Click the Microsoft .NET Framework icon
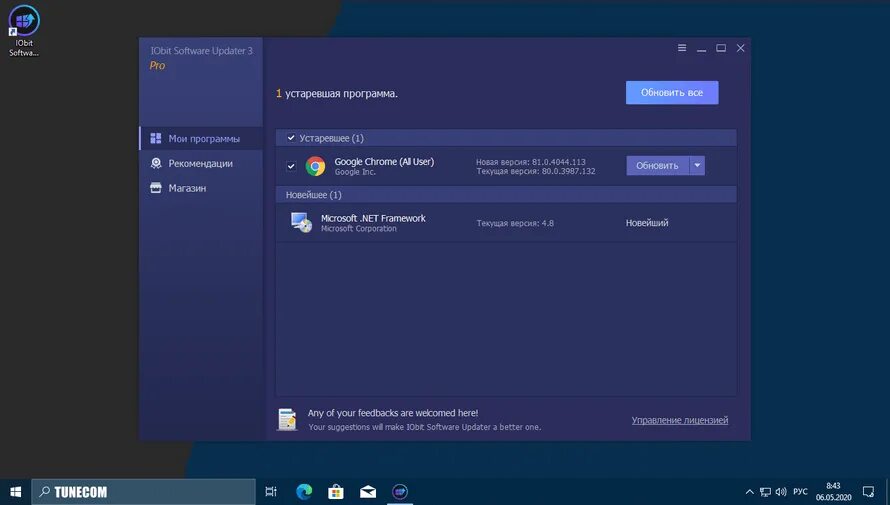 [301, 222]
